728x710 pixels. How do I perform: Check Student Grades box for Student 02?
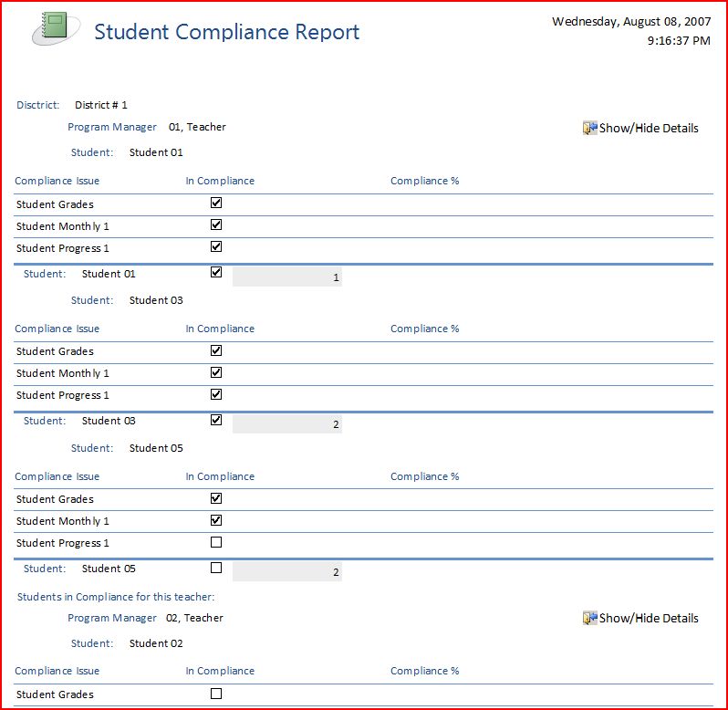[216, 694]
